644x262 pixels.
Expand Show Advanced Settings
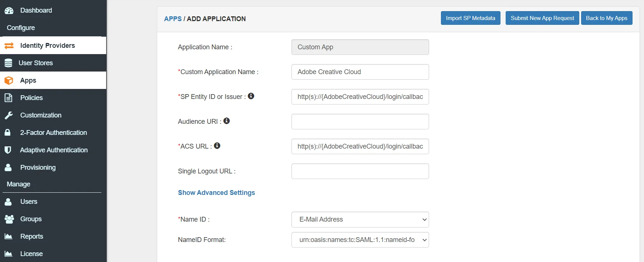click(x=216, y=193)
